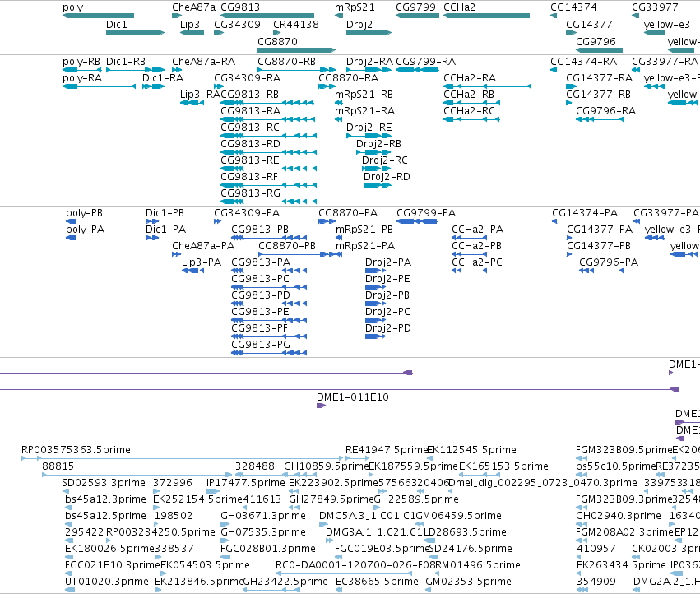Select the Lip3 gene bar
Screen dimensions: 700x594
click(192, 33)
